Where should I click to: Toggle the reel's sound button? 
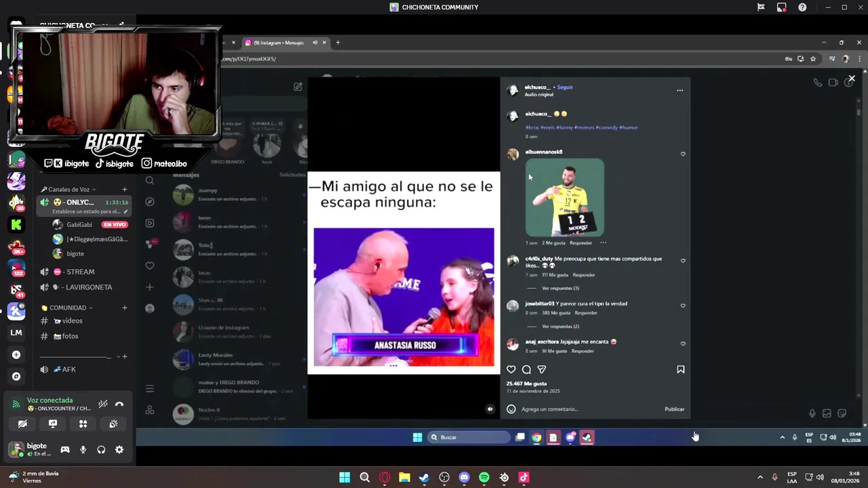[490, 409]
